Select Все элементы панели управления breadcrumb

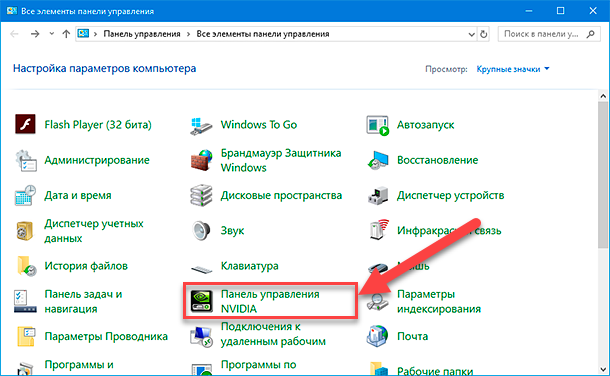click(263, 34)
